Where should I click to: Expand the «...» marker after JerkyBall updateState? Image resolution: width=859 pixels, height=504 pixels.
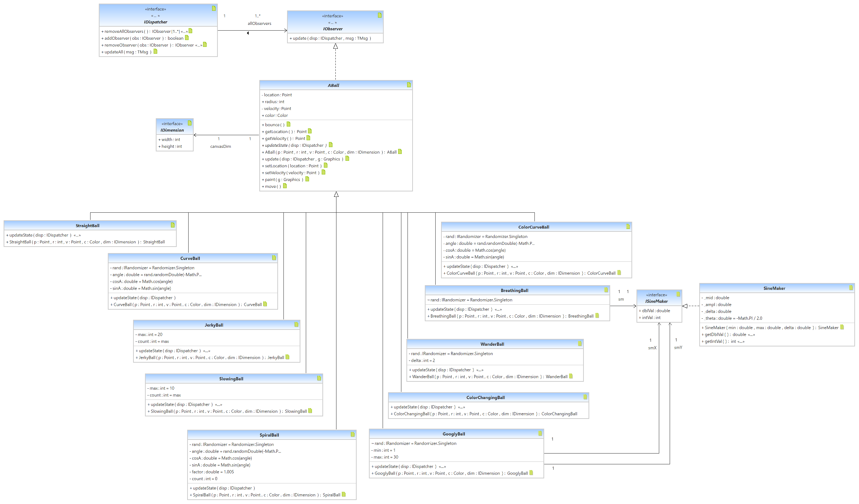207,351
